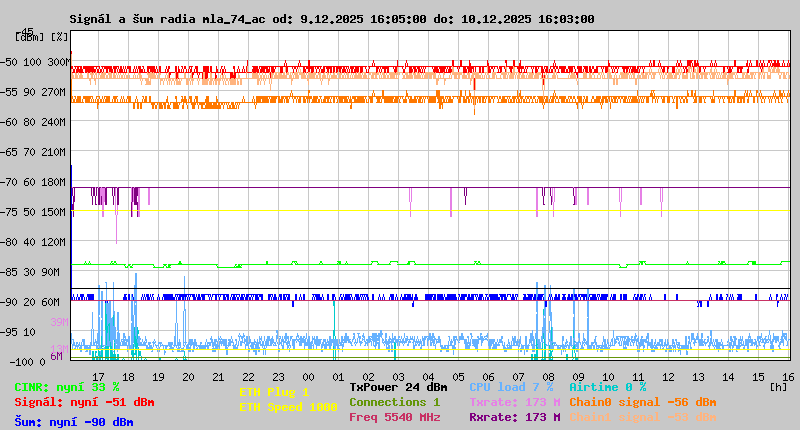
Task: Click the '-75' dBm y-axis value
Action: point(8,212)
